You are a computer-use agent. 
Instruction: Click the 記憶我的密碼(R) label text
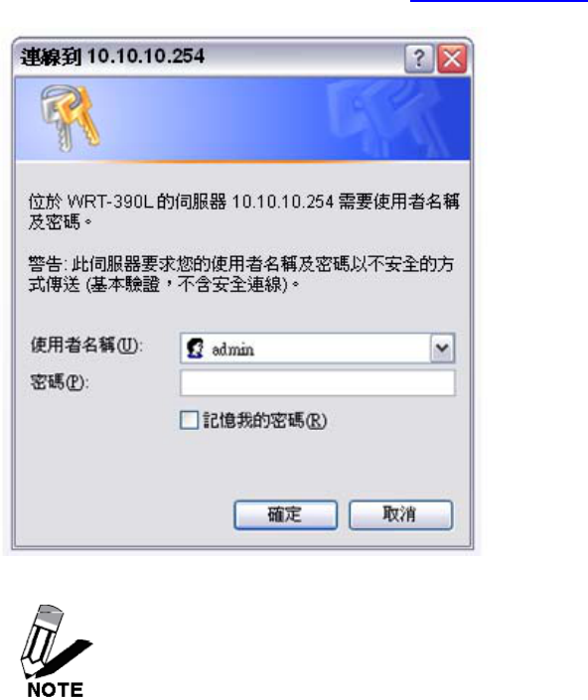click(x=265, y=421)
